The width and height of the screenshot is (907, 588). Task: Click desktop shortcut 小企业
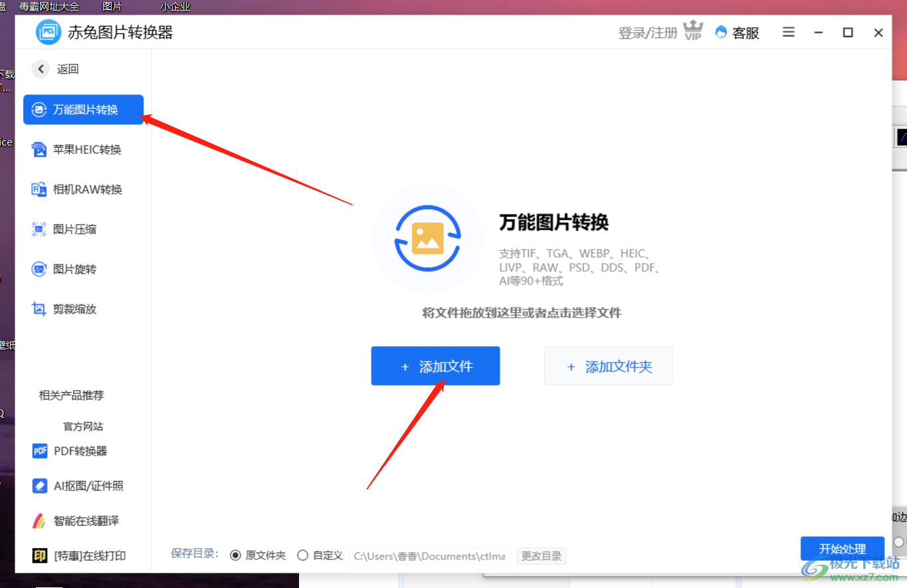click(x=175, y=7)
